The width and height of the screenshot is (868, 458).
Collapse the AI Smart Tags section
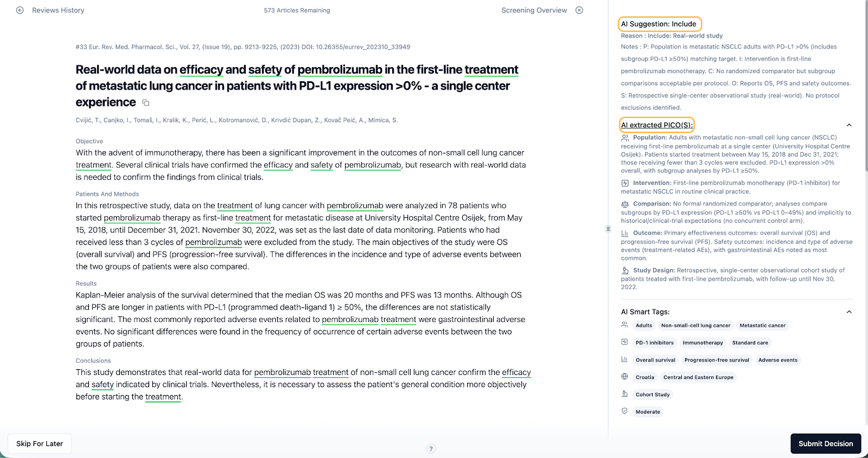[x=849, y=312]
